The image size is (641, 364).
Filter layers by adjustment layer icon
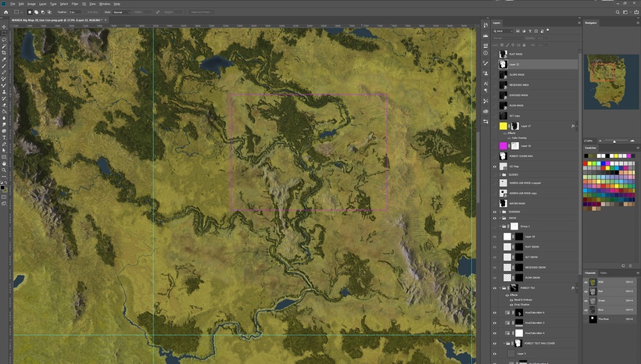[x=524, y=31]
